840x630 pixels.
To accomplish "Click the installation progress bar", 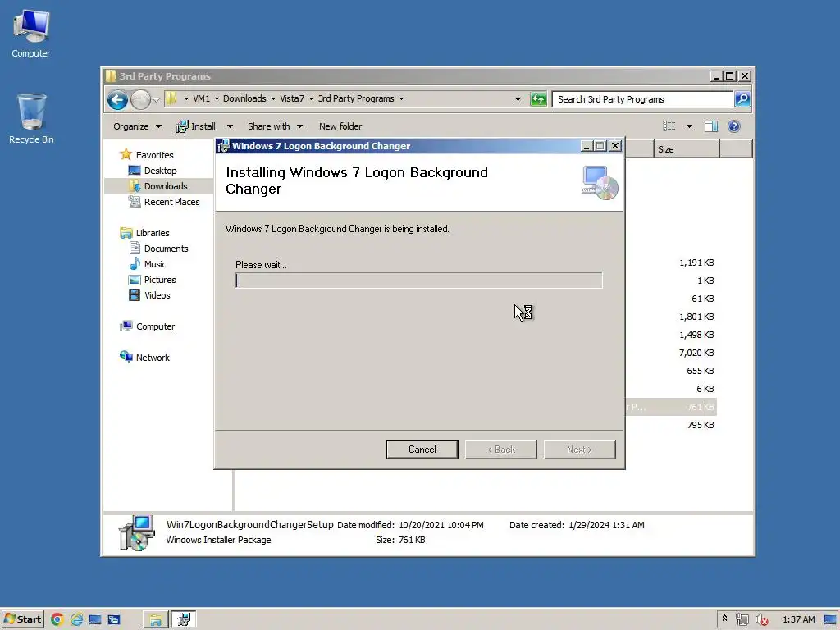I will coord(419,281).
